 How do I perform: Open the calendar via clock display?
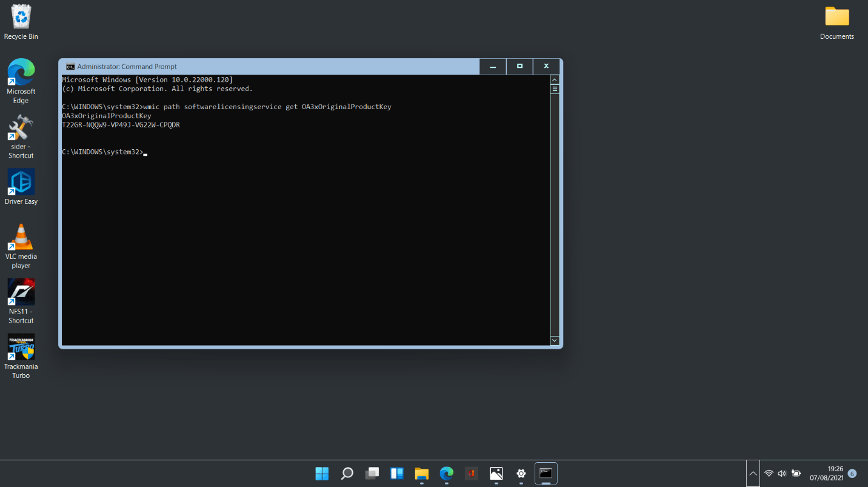point(835,472)
